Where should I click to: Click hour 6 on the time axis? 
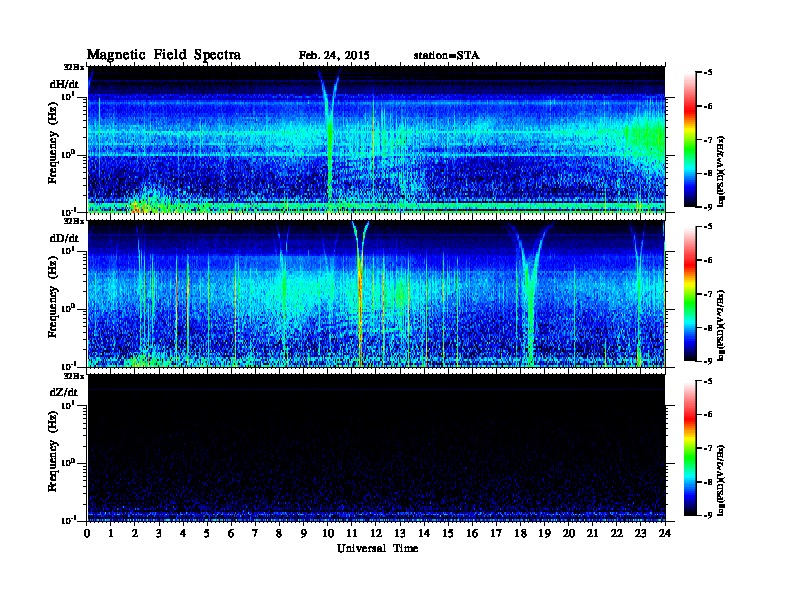(x=231, y=534)
